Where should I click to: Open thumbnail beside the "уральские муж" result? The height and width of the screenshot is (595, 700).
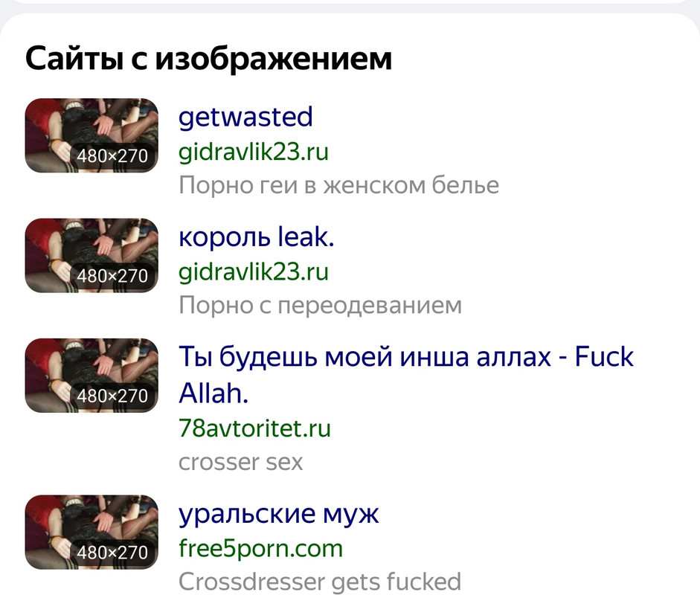[x=91, y=532]
